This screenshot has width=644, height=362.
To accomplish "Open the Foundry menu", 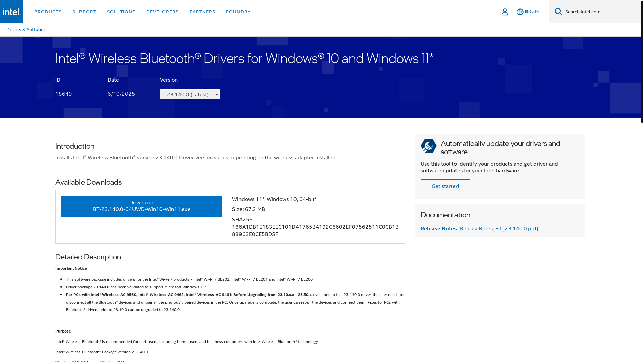I will 238,12.
